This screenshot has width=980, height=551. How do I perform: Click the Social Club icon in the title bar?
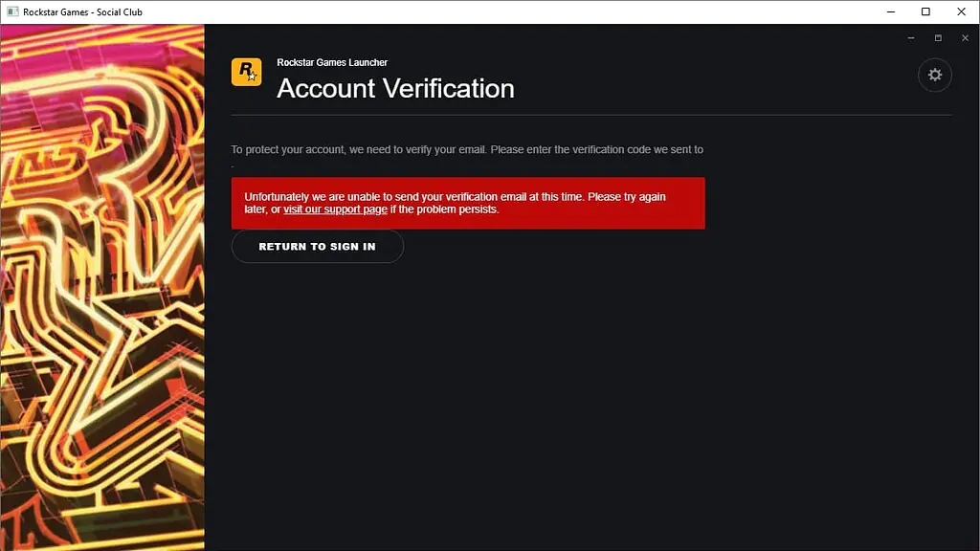click(12, 11)
